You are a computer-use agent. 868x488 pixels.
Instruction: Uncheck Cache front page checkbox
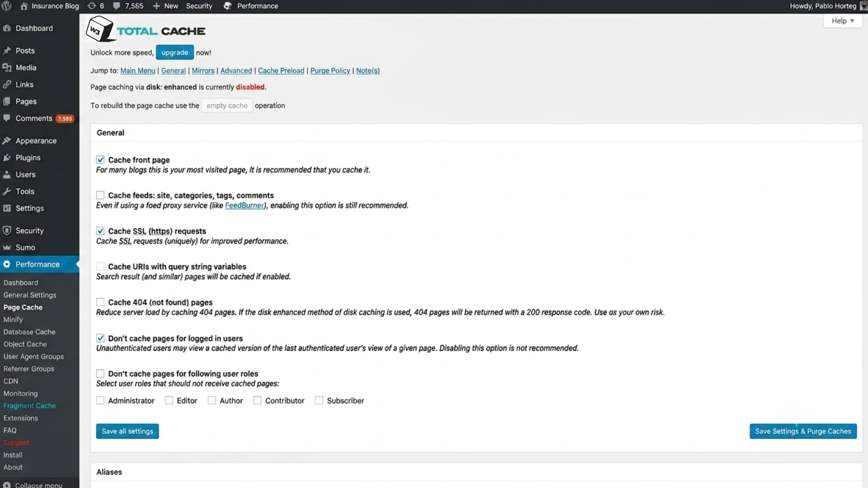[x=100, y=160]
